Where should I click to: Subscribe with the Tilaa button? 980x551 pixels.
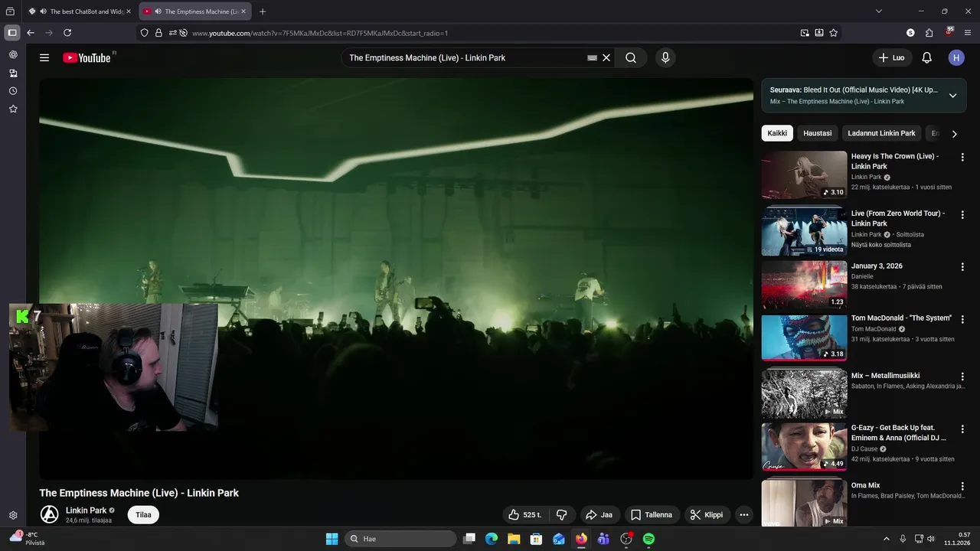(143, 515)
